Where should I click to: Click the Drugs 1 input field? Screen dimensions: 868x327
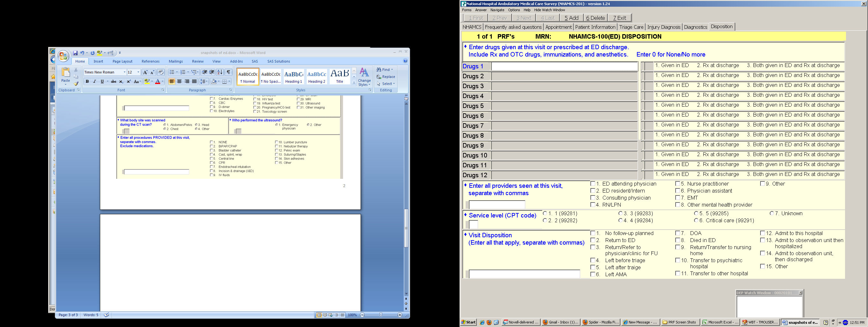point(564,66)
